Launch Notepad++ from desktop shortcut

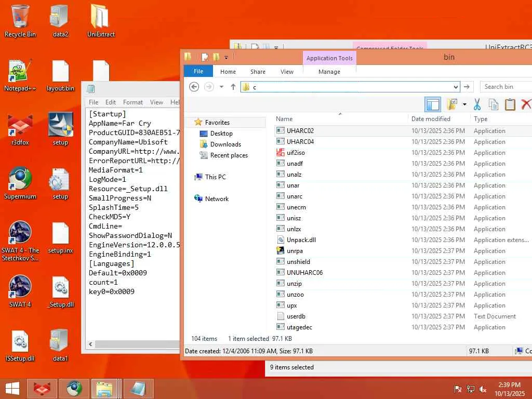coord(20,75)
